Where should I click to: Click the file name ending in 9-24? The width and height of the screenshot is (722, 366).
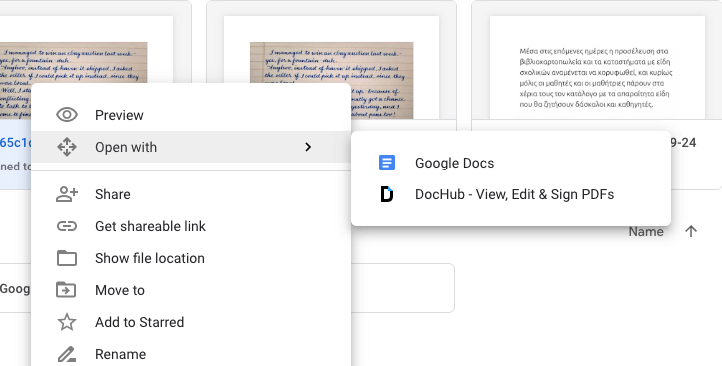coord(683,143)
